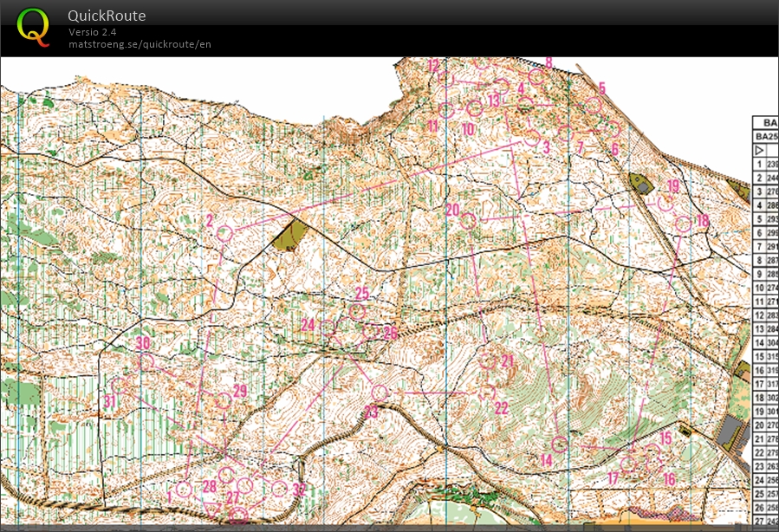This screenshot has width=779, height=532.
Task: Select row 1 in control description table
Action: (x=764, y=164)
